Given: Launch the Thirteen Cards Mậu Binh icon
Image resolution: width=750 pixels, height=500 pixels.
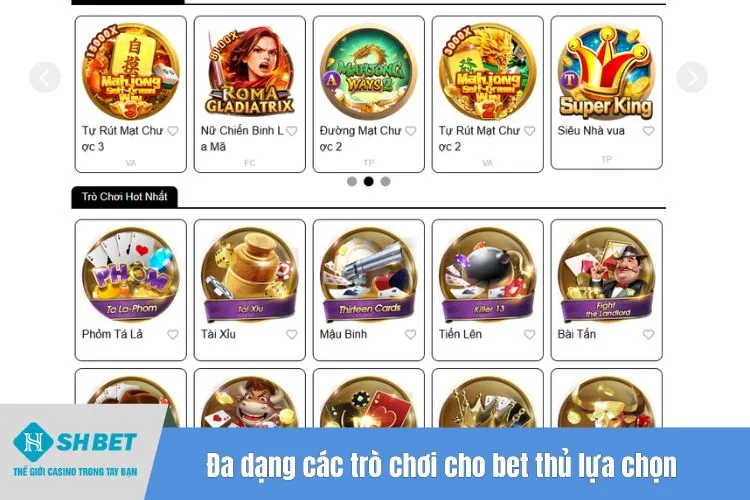Looking at the screenshot, I should (x=368, y=274).
